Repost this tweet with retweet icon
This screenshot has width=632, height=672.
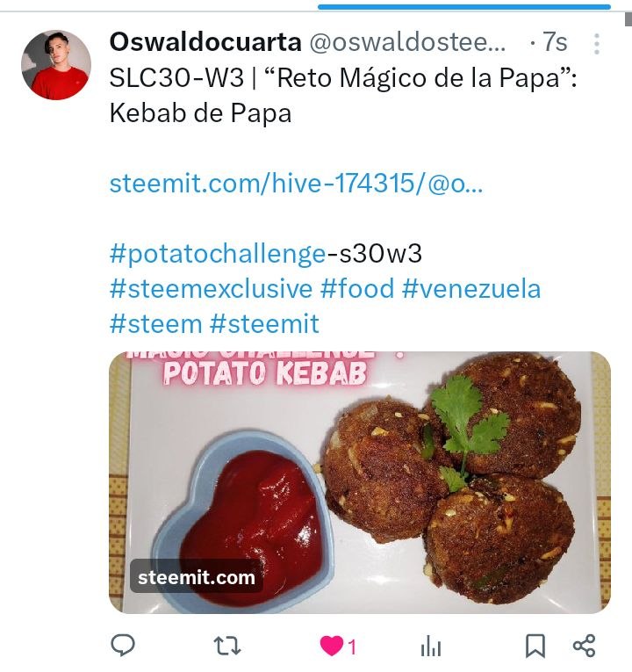click(x=227, y=646)
